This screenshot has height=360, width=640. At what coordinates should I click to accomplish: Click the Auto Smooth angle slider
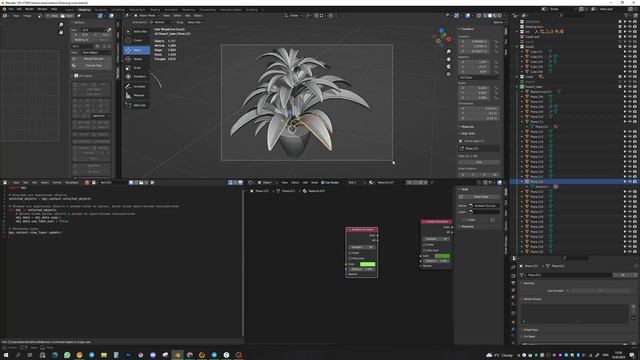coord(601,291)
